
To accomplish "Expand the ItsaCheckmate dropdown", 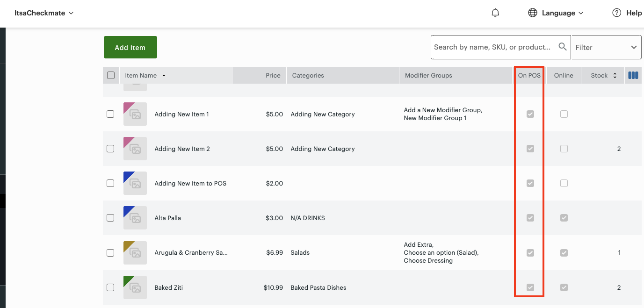I will [x=44, y=13].
